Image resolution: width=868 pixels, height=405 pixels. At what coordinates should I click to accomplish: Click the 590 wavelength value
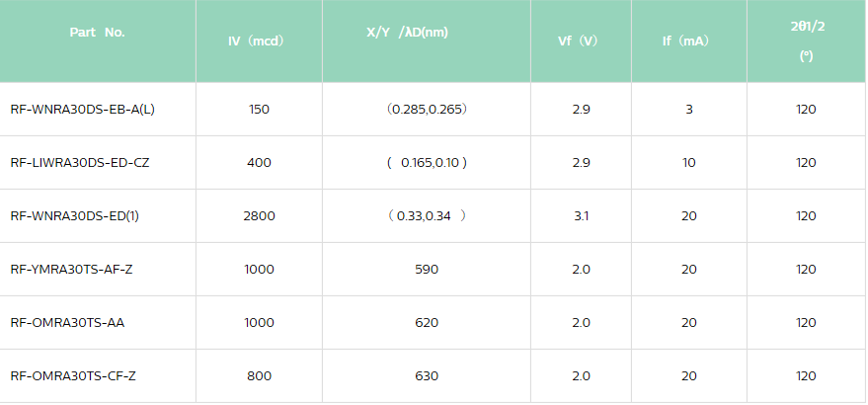427,270
